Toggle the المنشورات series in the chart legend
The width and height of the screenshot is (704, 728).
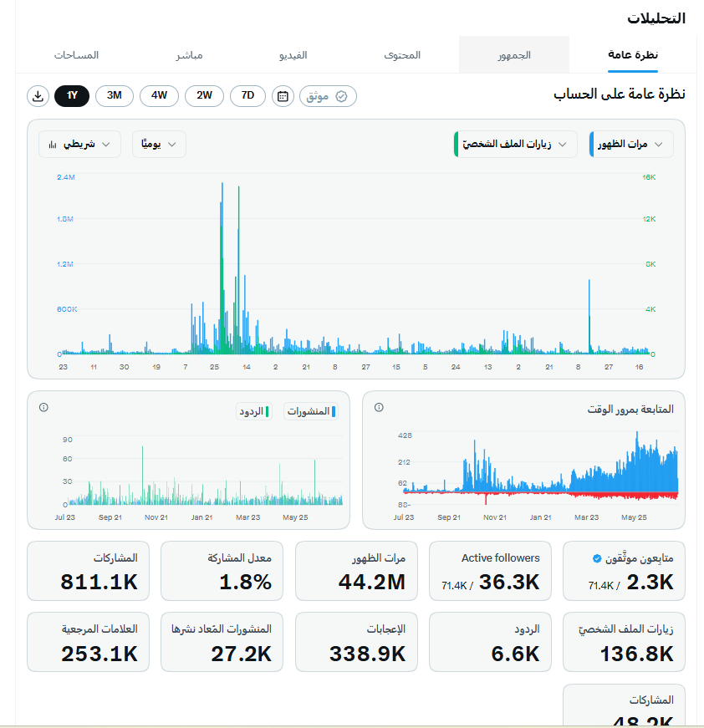coord(311,411)
